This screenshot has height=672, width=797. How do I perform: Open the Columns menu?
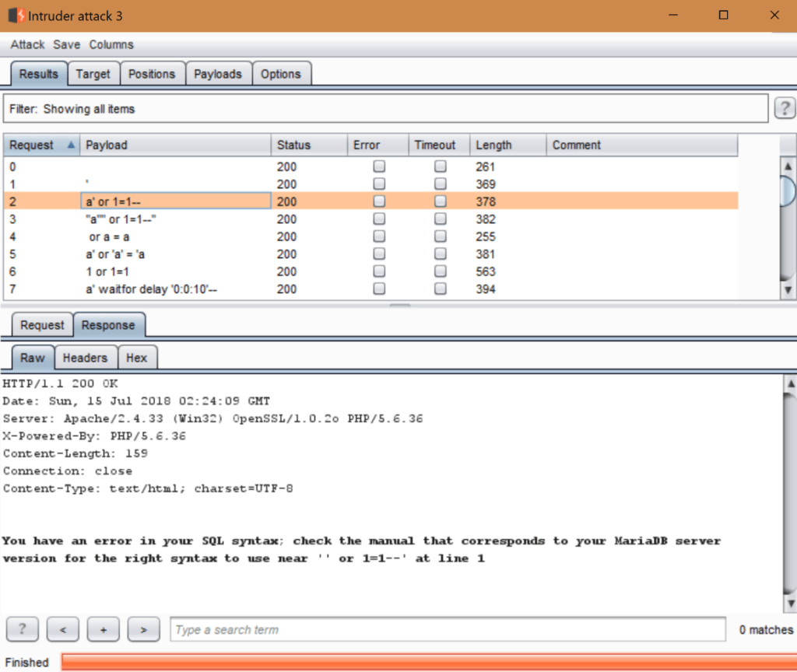click(x=111, y=45)
